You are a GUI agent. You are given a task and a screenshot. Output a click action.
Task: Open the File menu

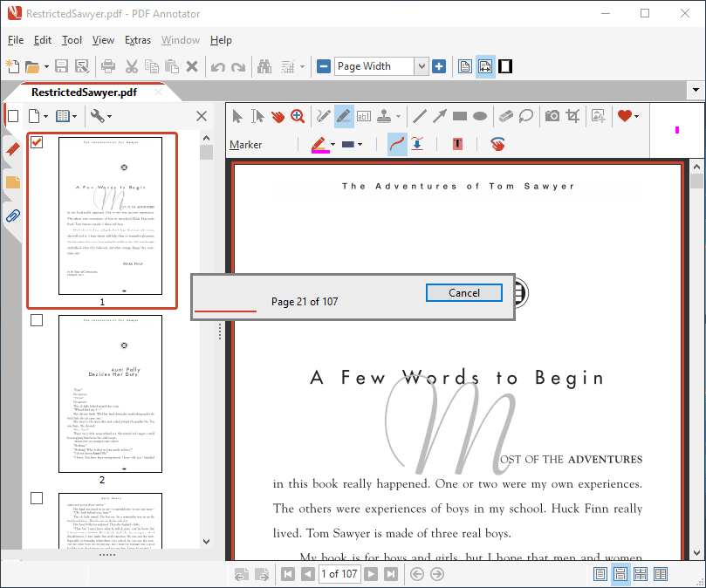pos(16,40)
